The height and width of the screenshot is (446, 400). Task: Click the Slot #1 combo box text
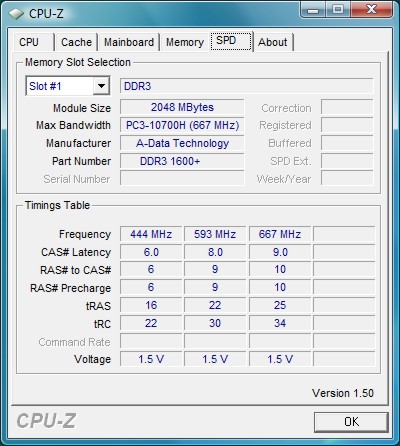[45, 86]
